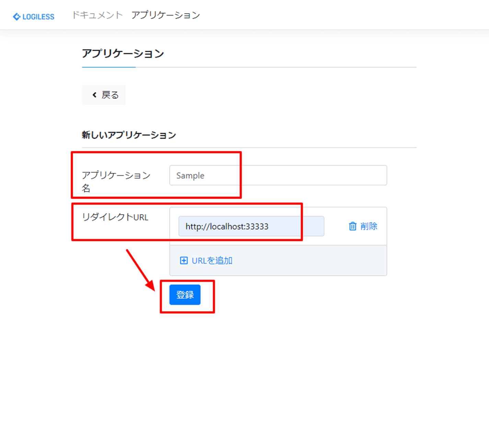Click the URLを追加 link
Image resolution: width=489 pixels, height=448 pixels.
pyautogui.click(x=212, y=260)
